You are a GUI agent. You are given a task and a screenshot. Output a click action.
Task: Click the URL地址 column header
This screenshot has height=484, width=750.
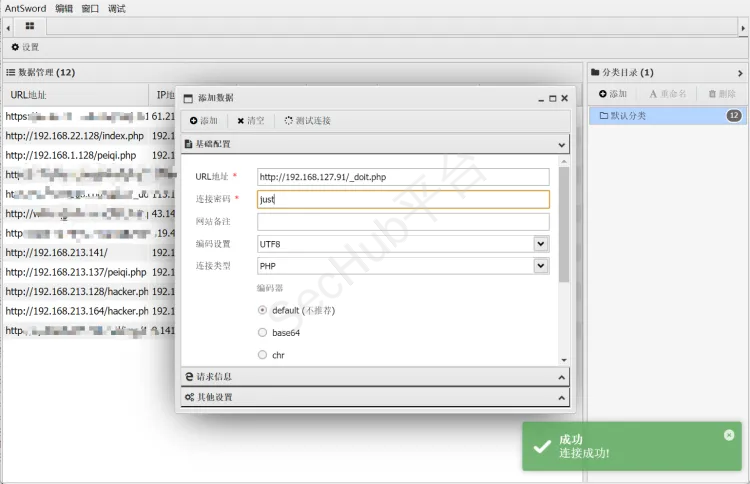pyautogui.click(x=77, y=95)
